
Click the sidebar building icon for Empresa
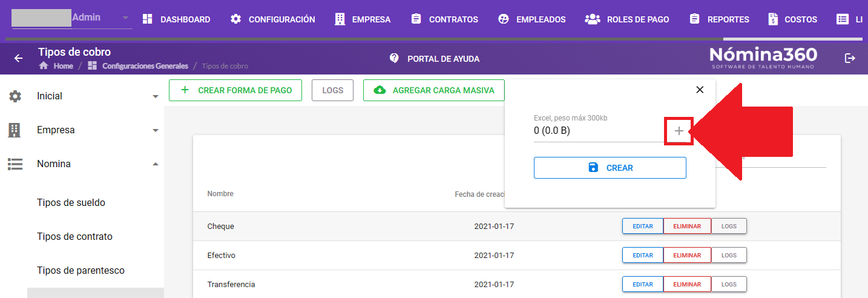click(x=15, y=130)
